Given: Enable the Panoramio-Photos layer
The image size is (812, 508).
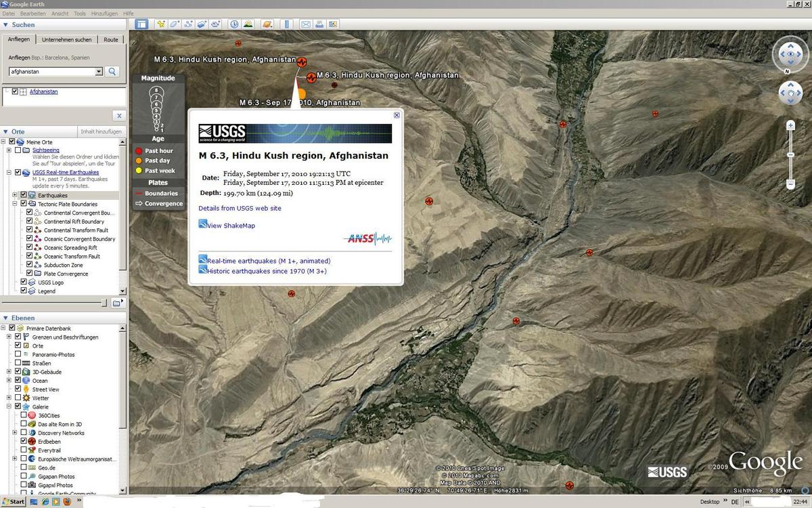Looking at the screenshot, I should [18, 355].
